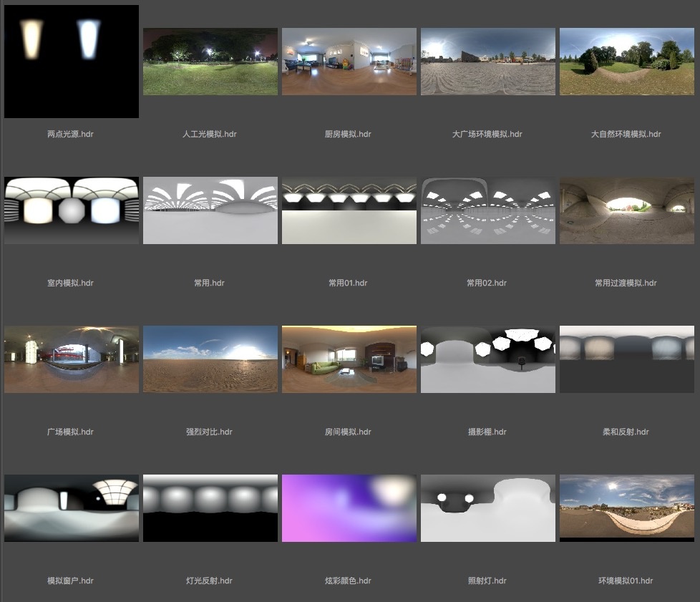This screenshot has height=602, width=700.
Task: Pick the 大自然环境模拟.hdr thumbnail
Action: 627,62
